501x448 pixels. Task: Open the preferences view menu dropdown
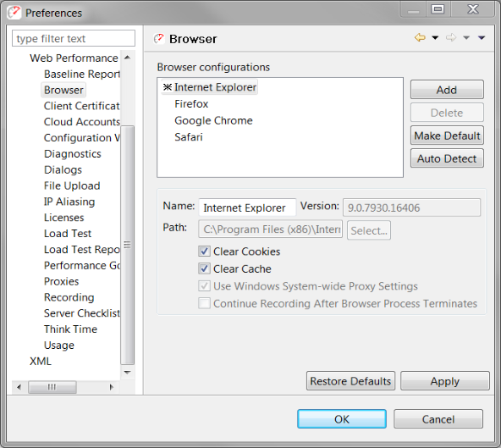tap(482, 38)
